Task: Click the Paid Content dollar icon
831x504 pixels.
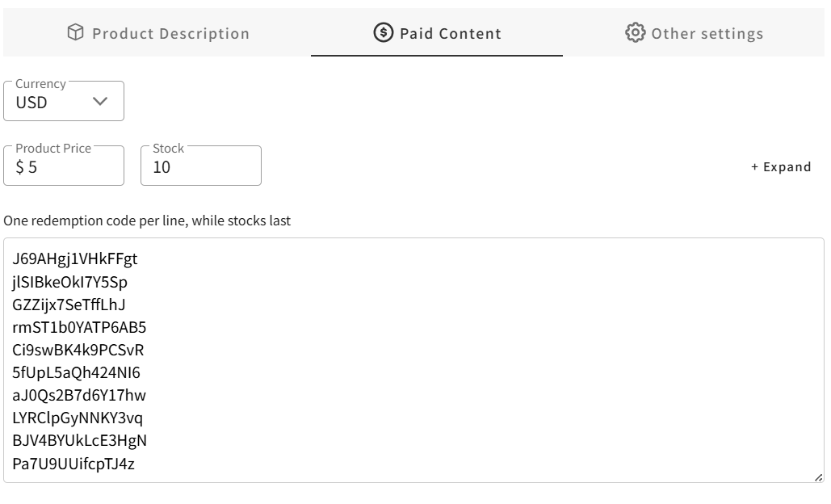Action: [x=383, y=33]
